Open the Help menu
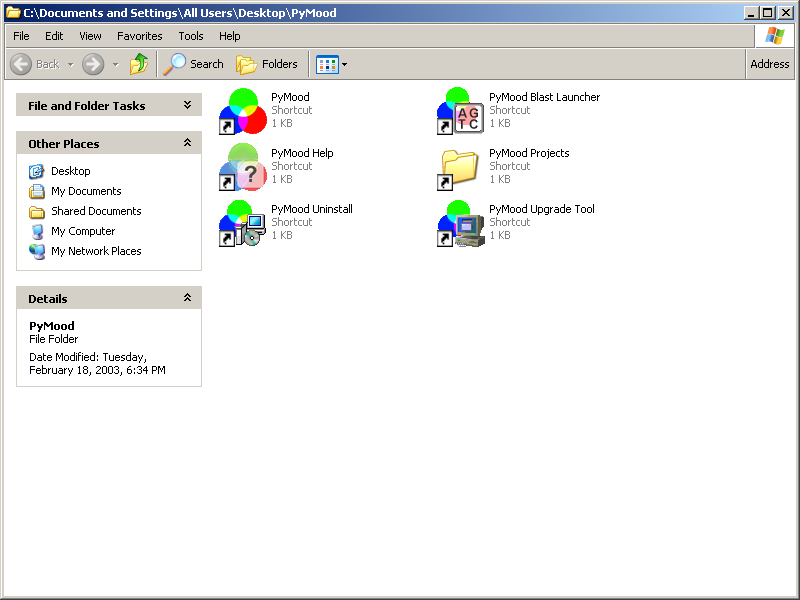800x600 pixels. 230,36
